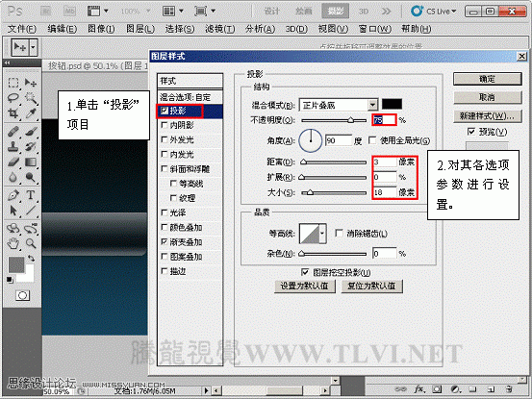Screen dimensions: 532x399
Task: Toggle the 投影 (Drop Shadow) checkbox
Action: coord(165,111)
